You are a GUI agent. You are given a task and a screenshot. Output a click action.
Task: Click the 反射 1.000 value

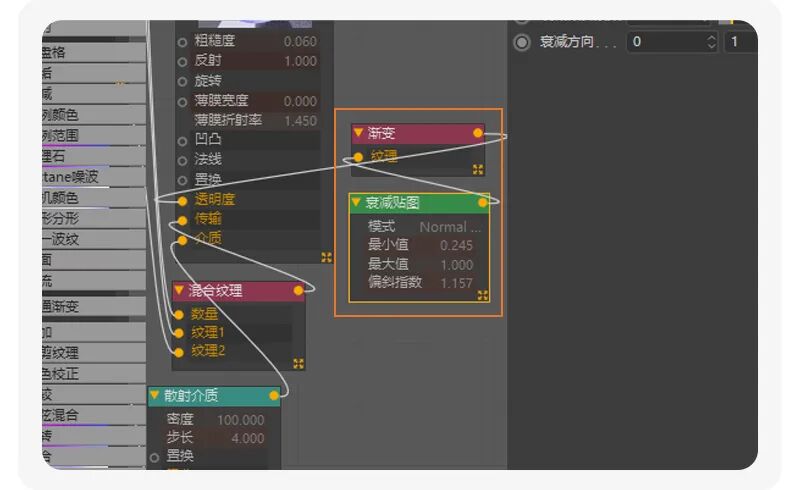[x=300, y=61]
